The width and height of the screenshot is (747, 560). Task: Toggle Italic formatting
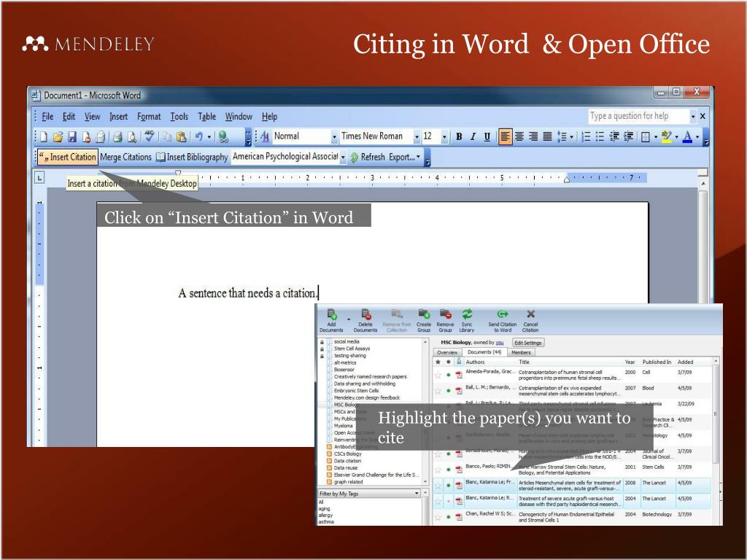[x=473, y=136]
